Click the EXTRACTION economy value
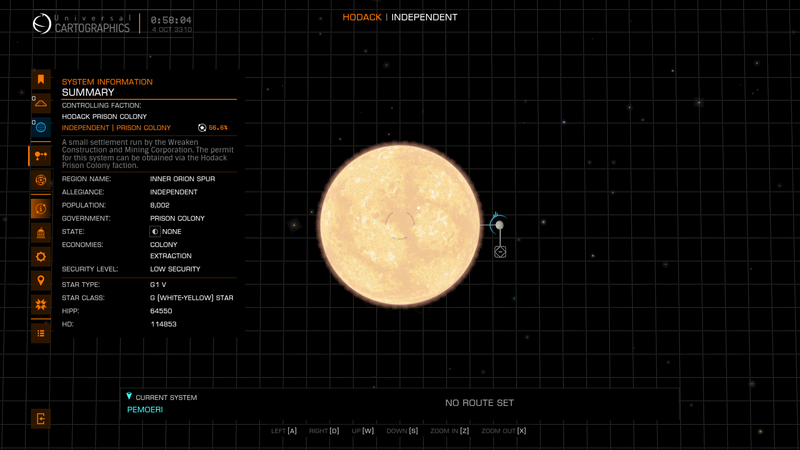800x450 pixels. (x=170, y=256)
